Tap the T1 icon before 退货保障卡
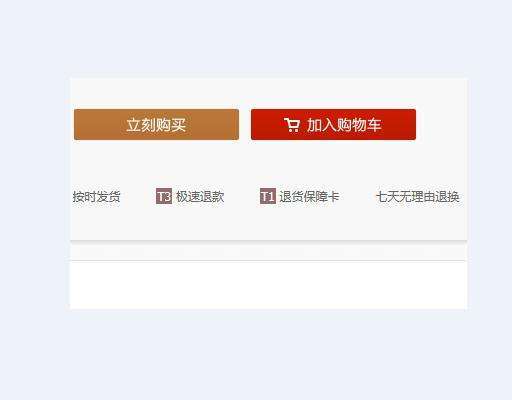Image resolution: width=512 pixels, height=400 pixels. click(268, 196)
